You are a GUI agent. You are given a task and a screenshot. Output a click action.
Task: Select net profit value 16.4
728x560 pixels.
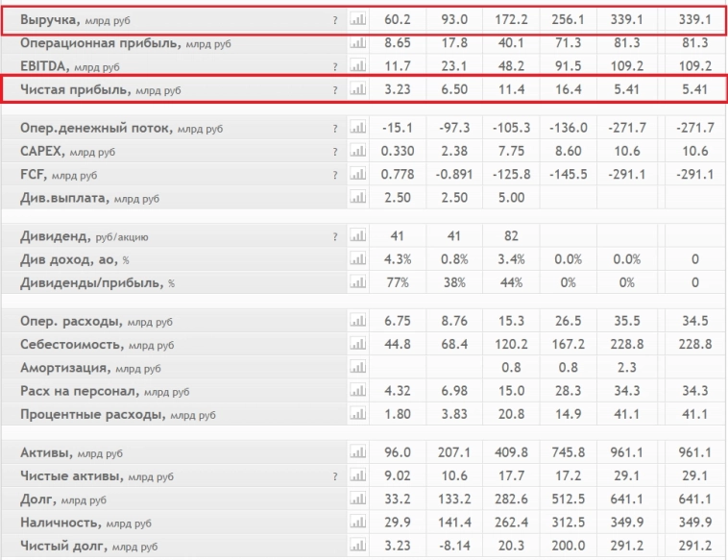[x=569, y=89]
